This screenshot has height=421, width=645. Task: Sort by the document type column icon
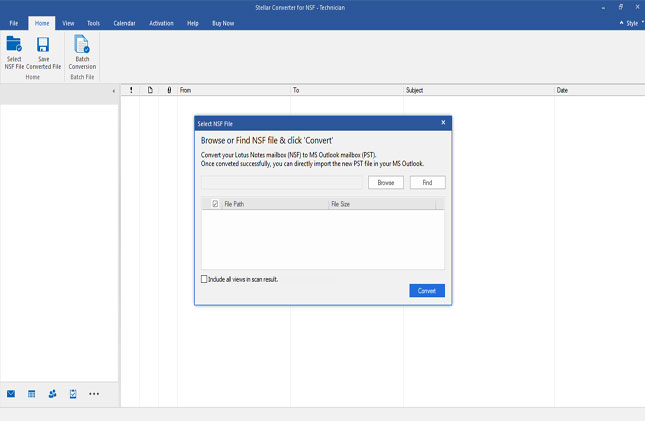coord(150,90)
